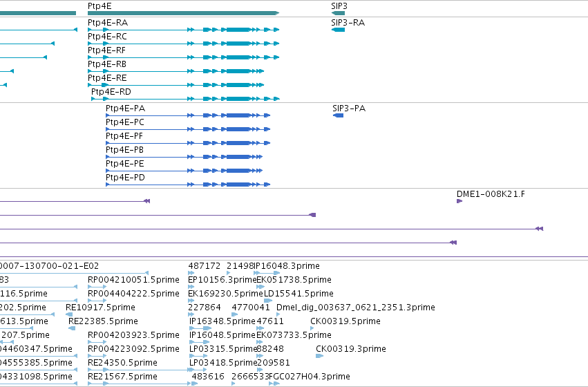Click the CK00319.3prime EST arrow glyph
Viewport: 588px width, 387px height.
click(319, 356)
